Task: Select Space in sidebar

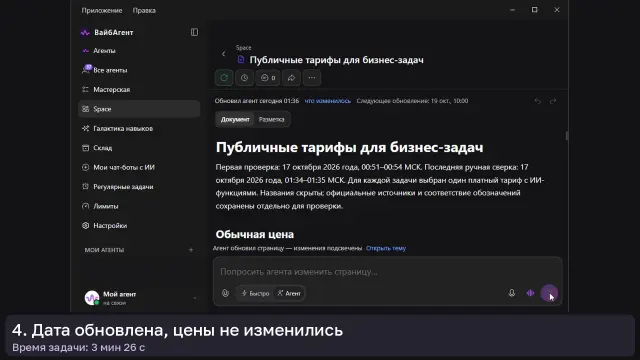Action: (139, 109)
